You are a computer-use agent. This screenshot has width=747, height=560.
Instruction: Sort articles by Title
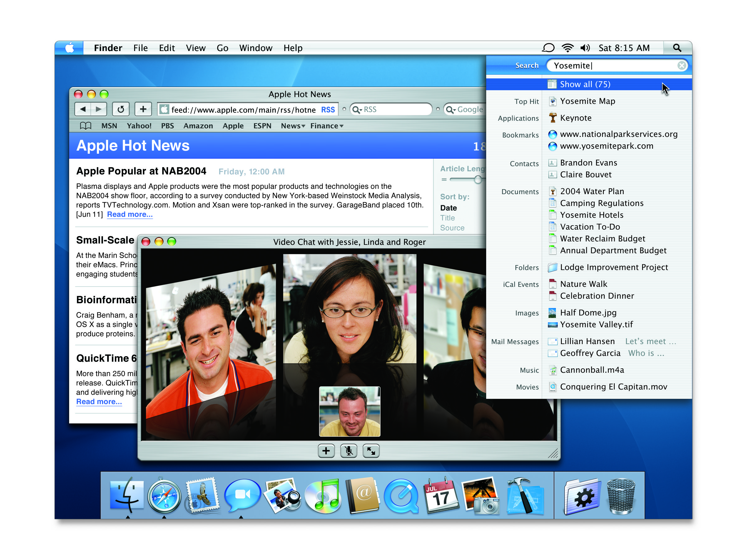click(x=448, y=218)
